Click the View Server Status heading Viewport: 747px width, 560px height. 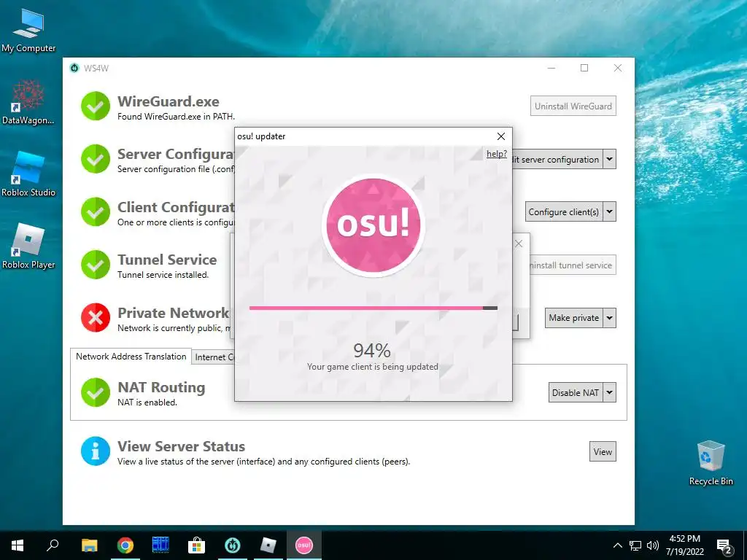tap(181, 446)
